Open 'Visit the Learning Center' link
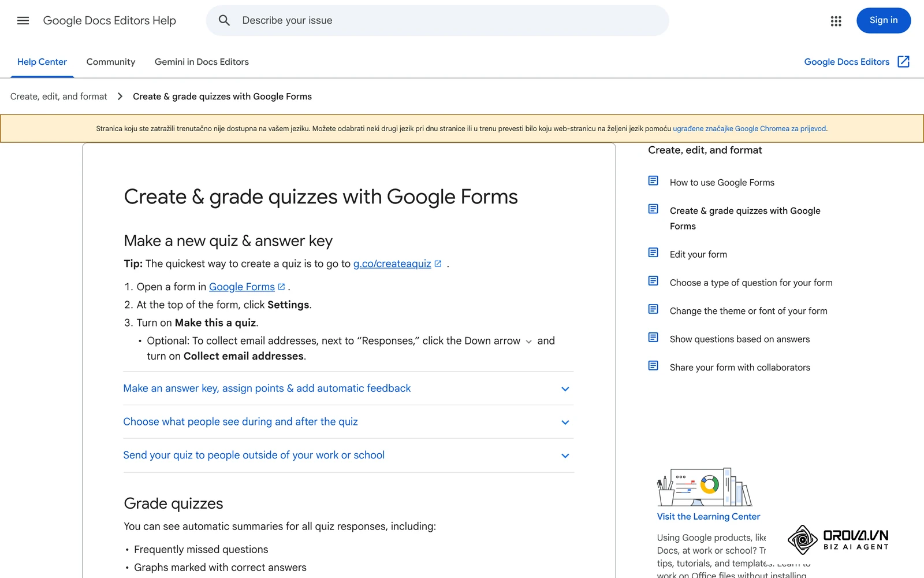Image resolution: width=924 pixels, height=578 pixels. pyautogui.click(x=709, y=517)
